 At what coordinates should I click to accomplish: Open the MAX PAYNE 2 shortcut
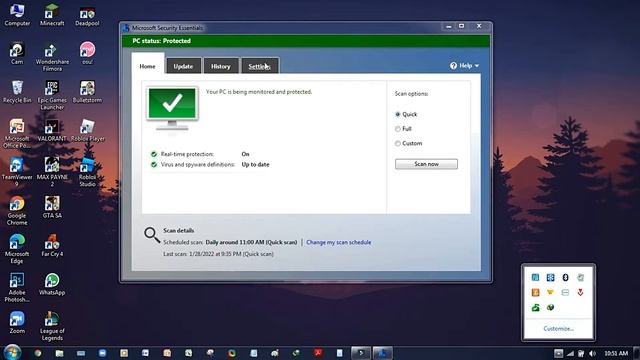pyautogui.click(x=52, y=171)
